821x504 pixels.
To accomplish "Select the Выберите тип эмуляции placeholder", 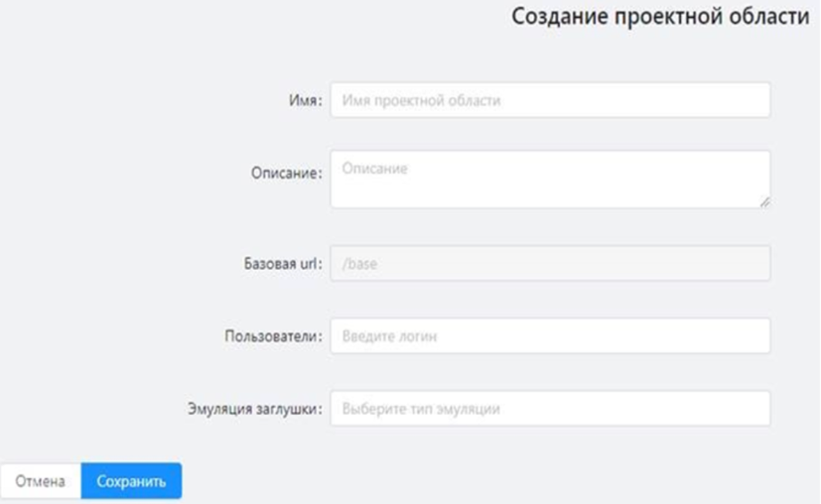I will coord(421,409).
